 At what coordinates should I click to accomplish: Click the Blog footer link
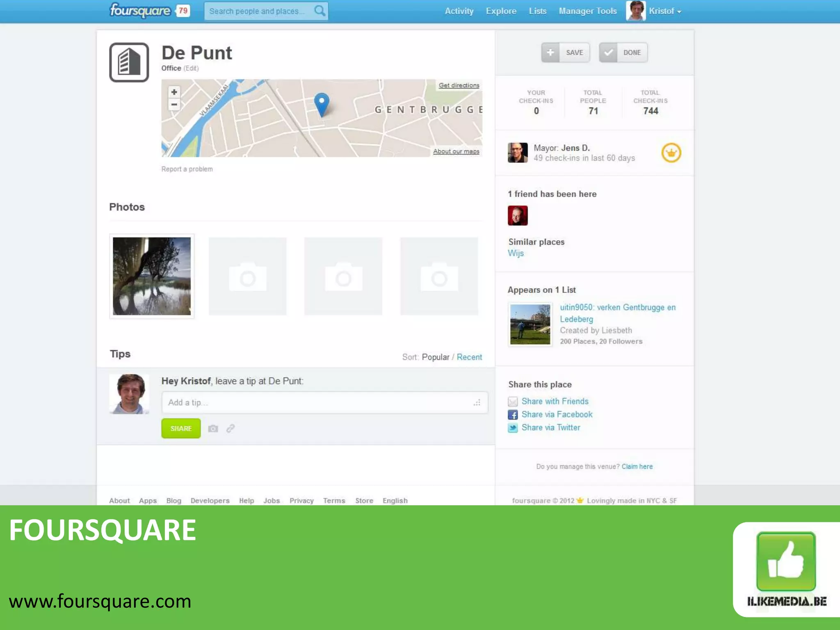pyautogui.click(x=173, y=500)
